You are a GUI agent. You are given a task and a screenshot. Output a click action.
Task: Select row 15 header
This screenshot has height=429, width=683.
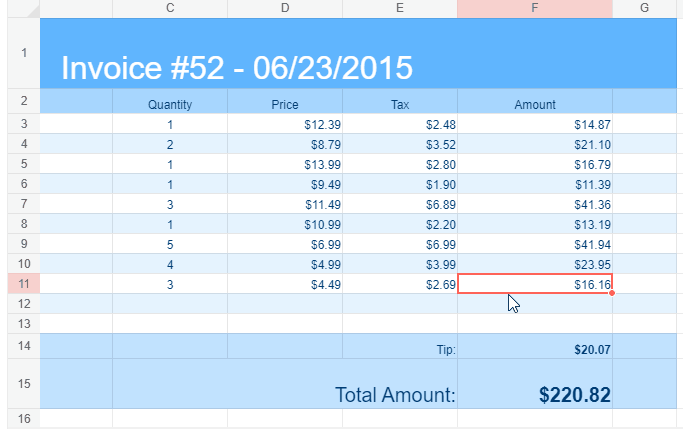24,384
